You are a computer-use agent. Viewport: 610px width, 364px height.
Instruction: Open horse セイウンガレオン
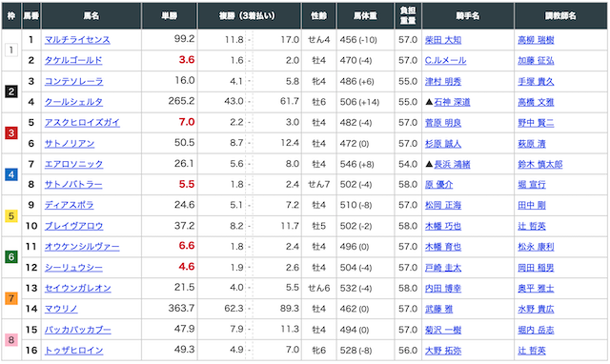tap(78, 288)
